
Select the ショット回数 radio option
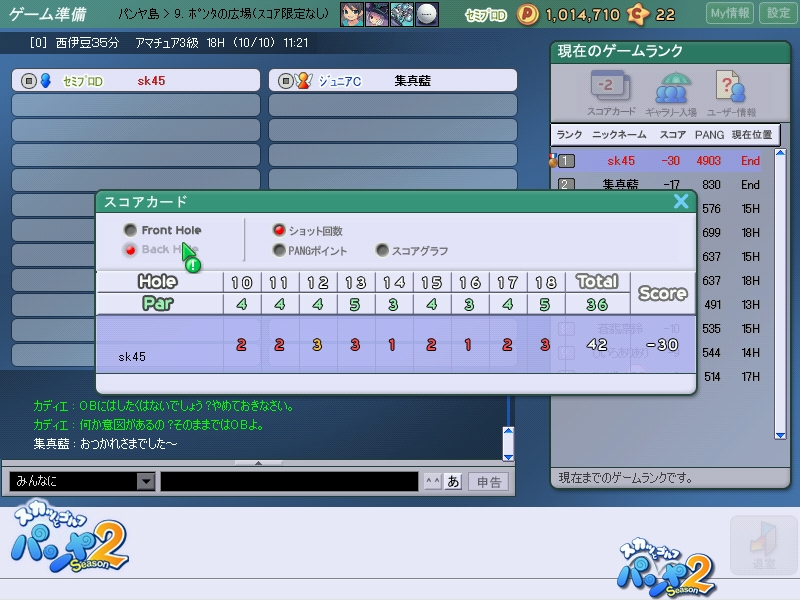(x=279, y=230)
